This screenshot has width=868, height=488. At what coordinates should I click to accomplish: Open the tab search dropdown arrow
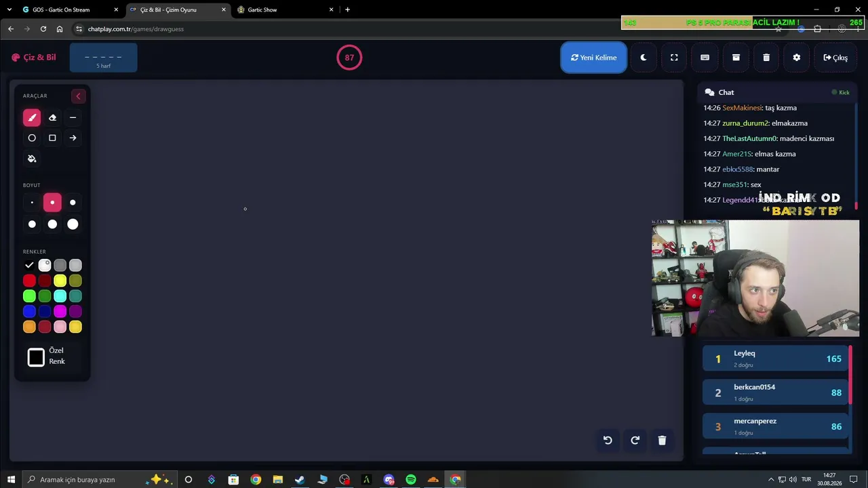pyautogui.click(x=9, y=9)
